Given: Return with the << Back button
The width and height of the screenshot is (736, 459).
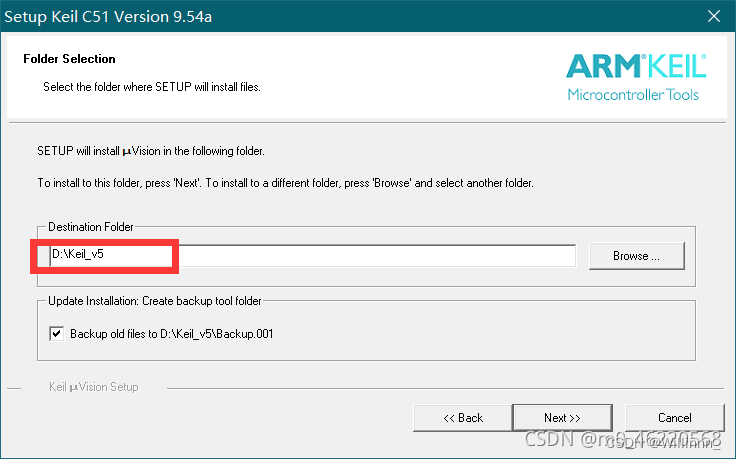Looking at the screenshot, I should point(463,418).
